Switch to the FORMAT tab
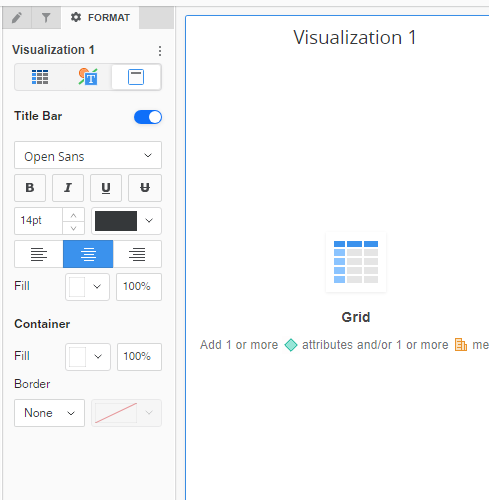 click(x=100, y=18)
